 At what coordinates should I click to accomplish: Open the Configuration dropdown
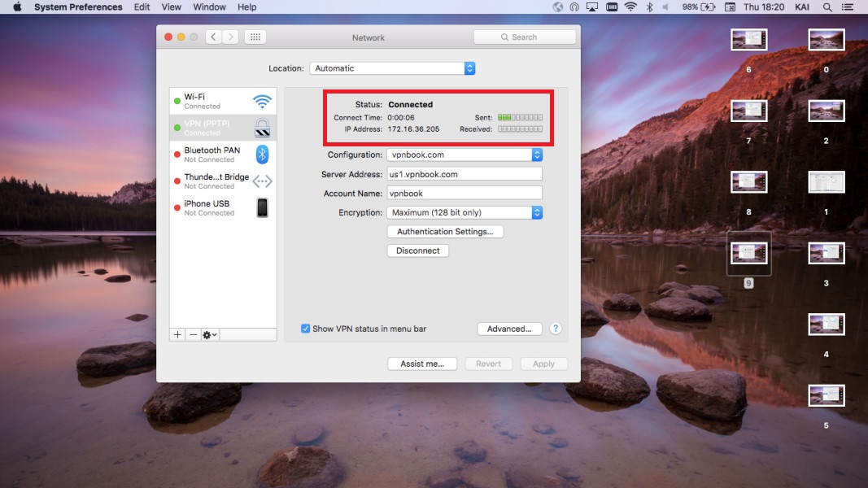pos(465,155)
